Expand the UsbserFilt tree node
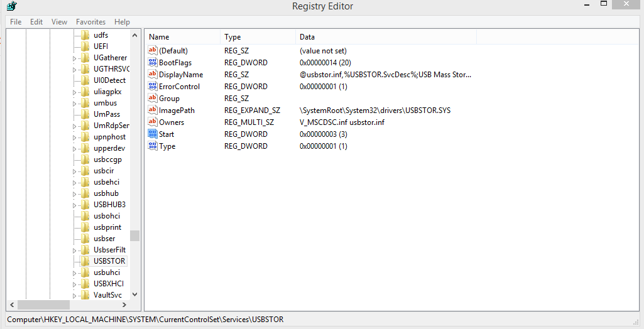This screenshot has height=329, width=644. pyautogui.click(x=74, y=251)
